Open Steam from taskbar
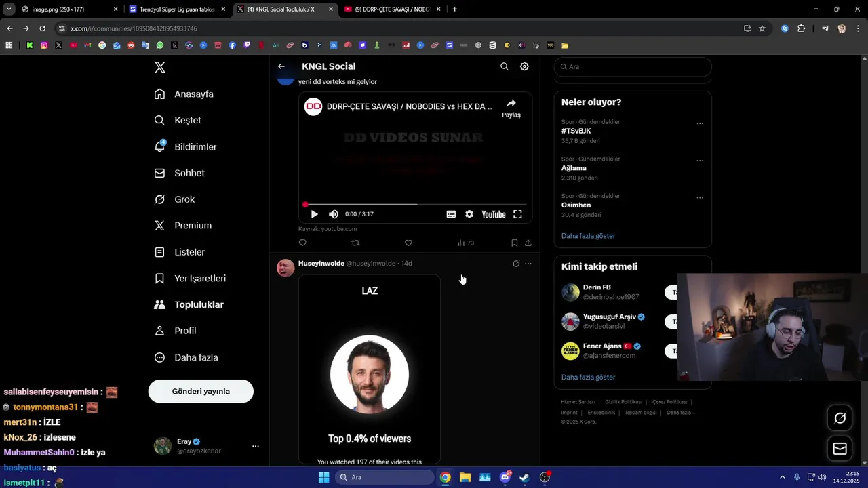Image resolution: width=868 pixels, height=488 pixels. pyautogui.click(x=524, y=477)
